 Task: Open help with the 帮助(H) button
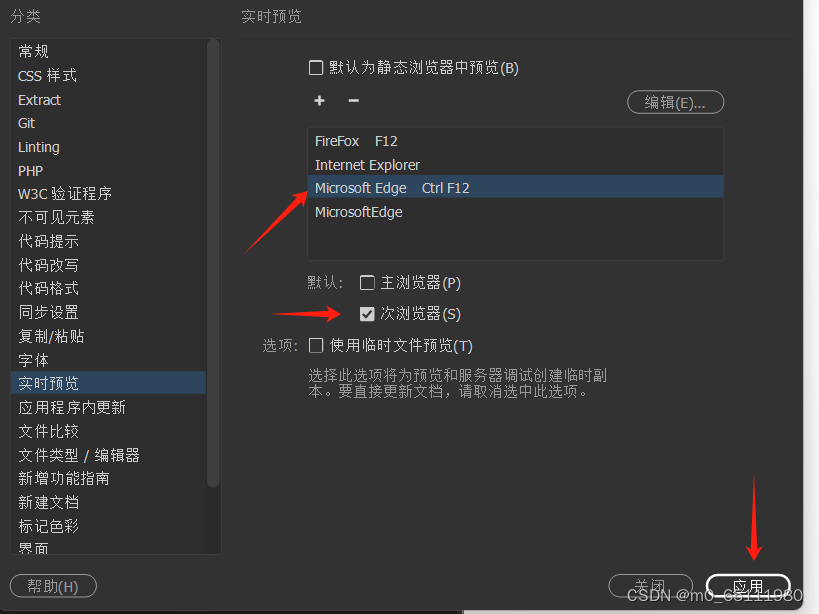point(53,586)
